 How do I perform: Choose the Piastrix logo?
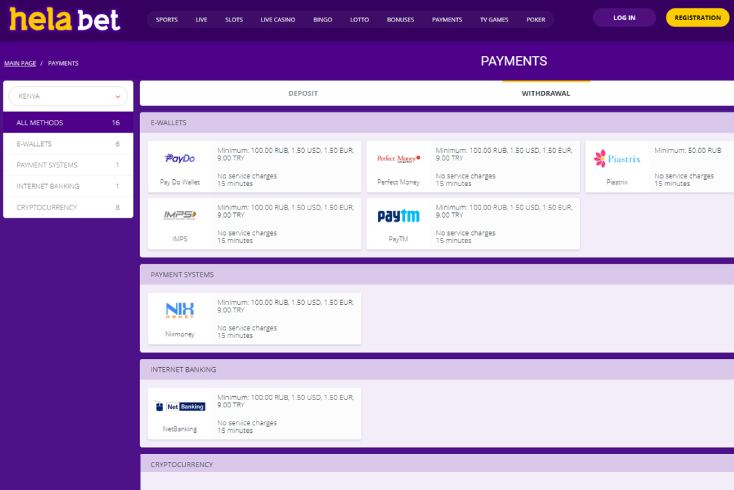coord(617,159)
